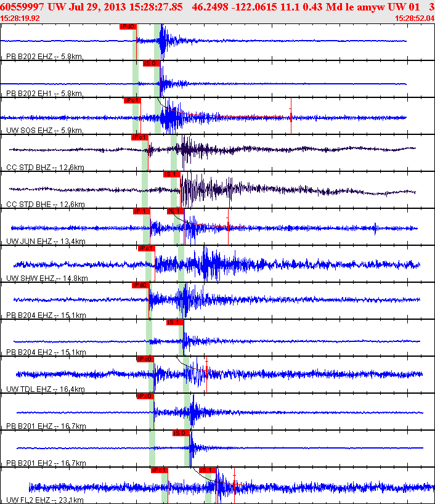435x504 pixels.
Task: Click the end time 15:28:52.04
Action: [415, 18]
